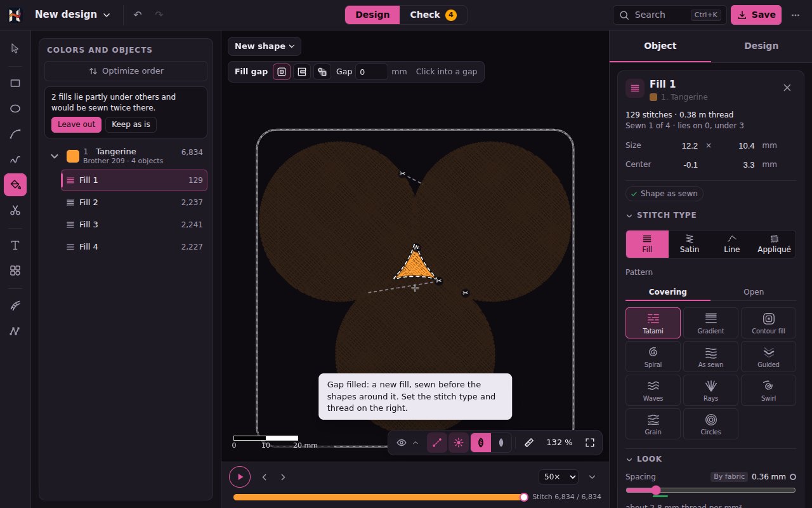Toggle canvas visibility eye icon
This screenshot has height=508, width=812.
402,443
